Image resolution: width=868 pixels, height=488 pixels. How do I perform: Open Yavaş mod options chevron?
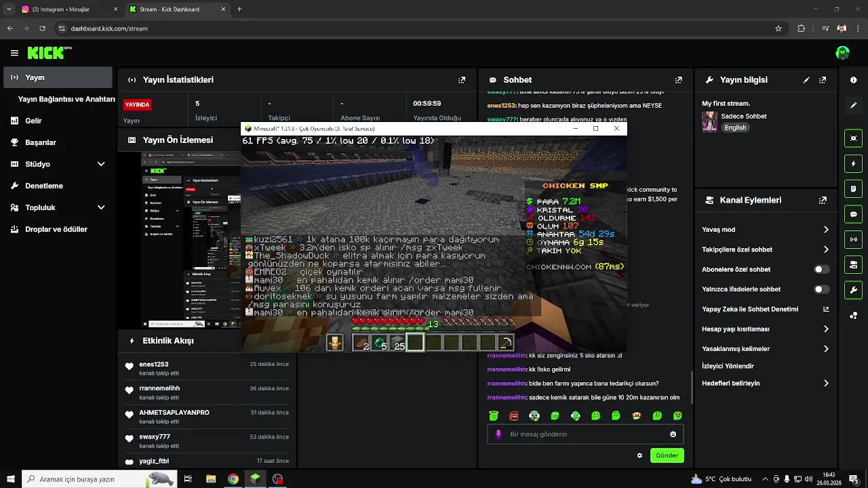(826, 230)
